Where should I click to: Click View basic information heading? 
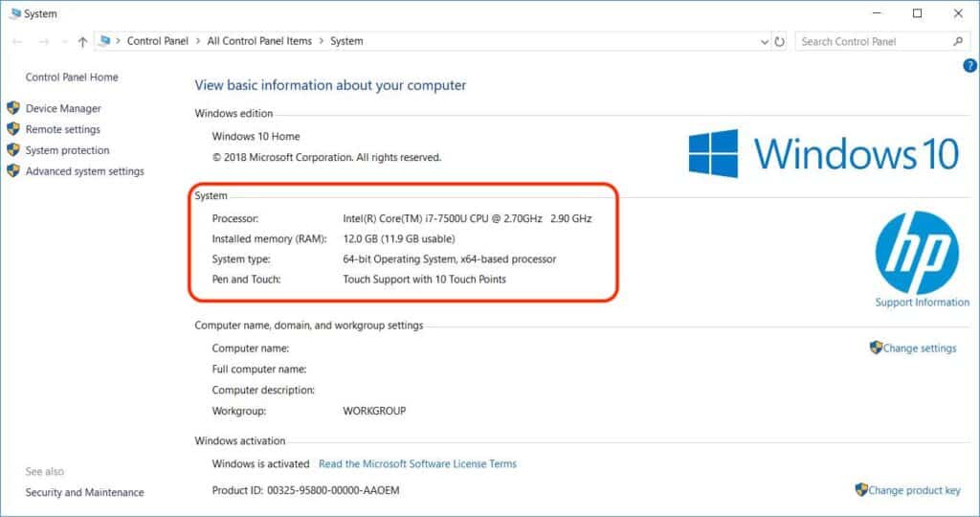tap(330, 85)
